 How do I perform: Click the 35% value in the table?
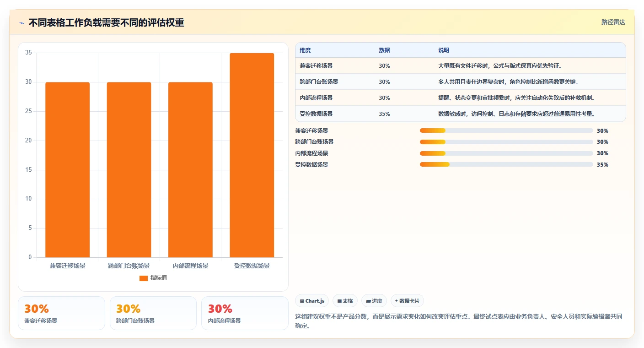(x=385, y=114)
